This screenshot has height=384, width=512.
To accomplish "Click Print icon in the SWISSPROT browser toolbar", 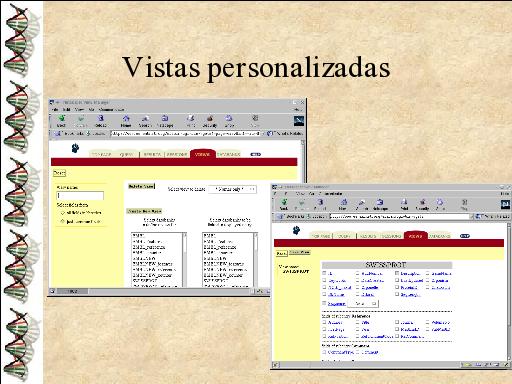I will coord(404,204).
